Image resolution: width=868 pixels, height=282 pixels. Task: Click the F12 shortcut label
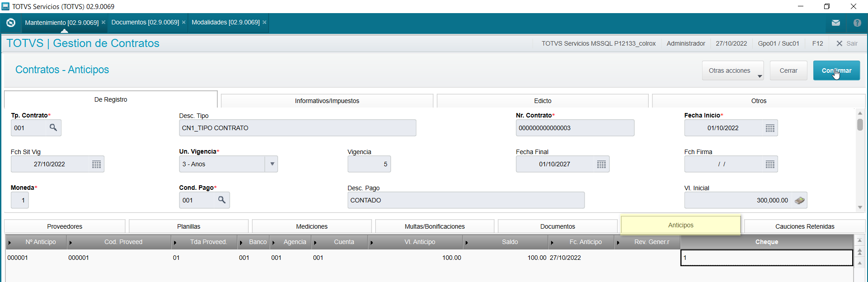click(817, 43)
